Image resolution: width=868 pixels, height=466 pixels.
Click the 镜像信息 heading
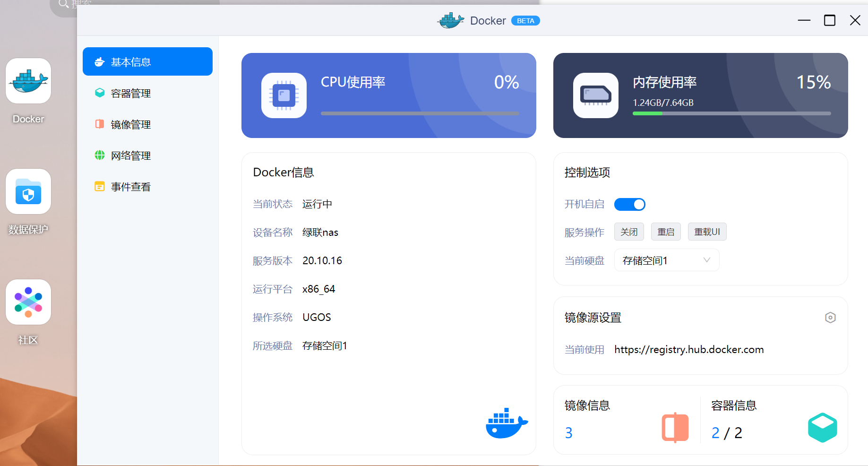point(587,406)
